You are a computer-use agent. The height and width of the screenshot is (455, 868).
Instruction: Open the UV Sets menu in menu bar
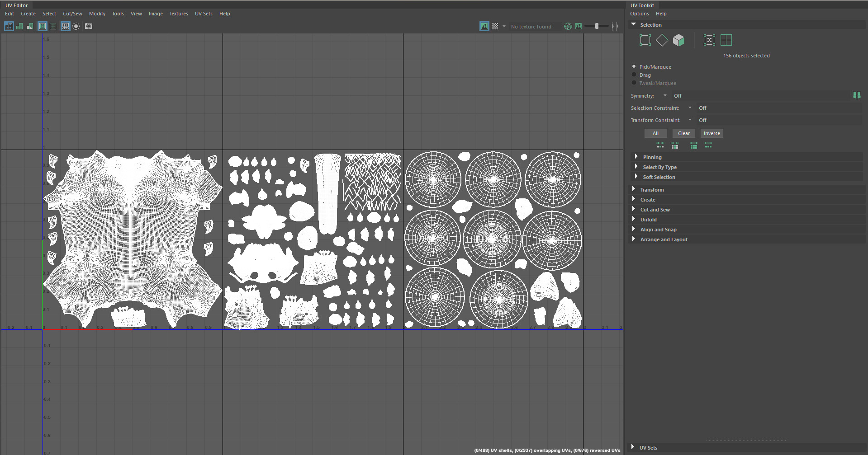pos(204,14)
